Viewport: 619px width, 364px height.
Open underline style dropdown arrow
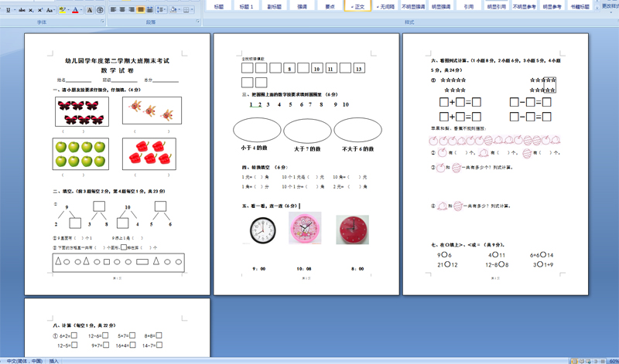[x=14, y=10]
